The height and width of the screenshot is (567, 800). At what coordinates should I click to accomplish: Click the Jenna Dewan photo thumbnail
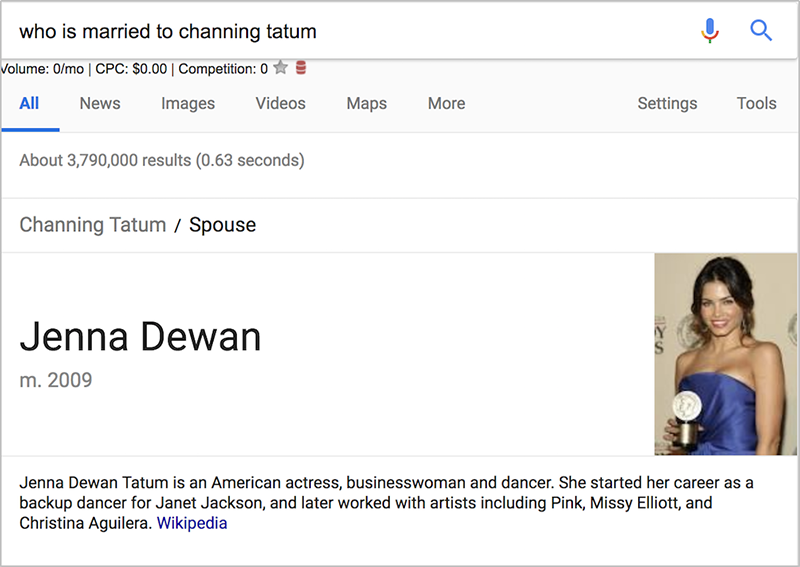(725, 354)
